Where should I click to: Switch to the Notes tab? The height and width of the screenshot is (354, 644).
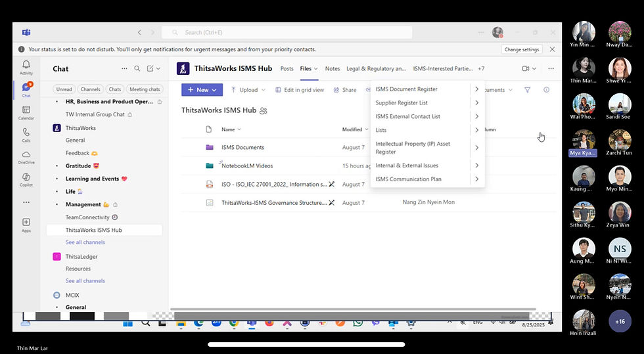point(333,68)
